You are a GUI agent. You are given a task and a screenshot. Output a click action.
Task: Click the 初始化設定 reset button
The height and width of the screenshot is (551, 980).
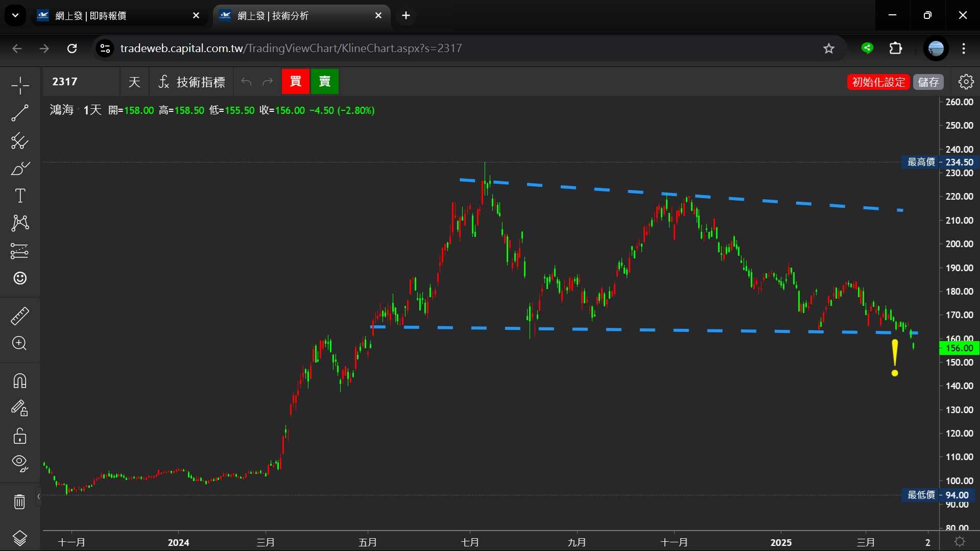pos(878,82)
